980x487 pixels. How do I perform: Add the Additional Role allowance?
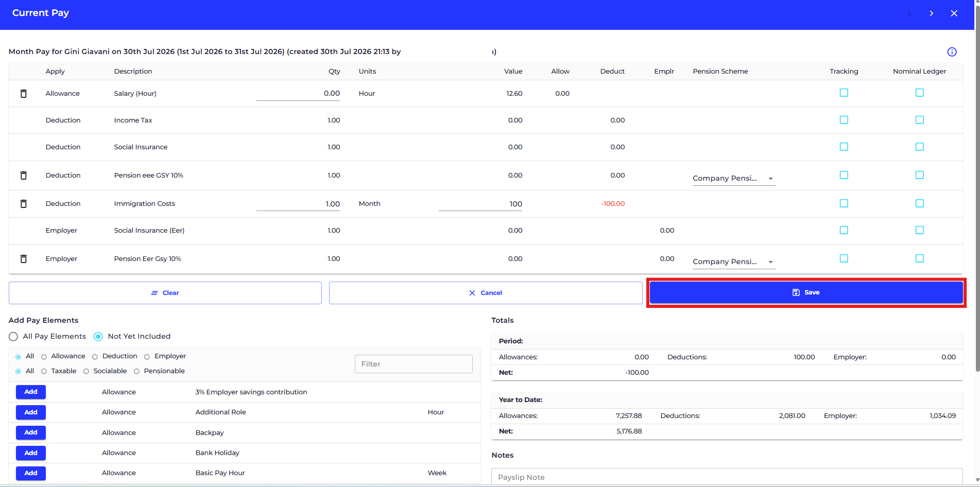pyautogui.click(x=31, y=412)
